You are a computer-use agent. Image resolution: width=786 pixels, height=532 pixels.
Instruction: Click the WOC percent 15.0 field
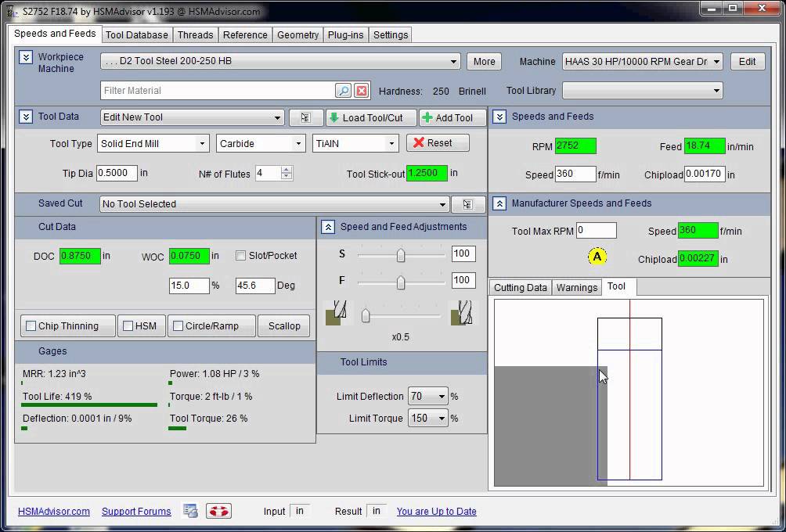(189, 286)
